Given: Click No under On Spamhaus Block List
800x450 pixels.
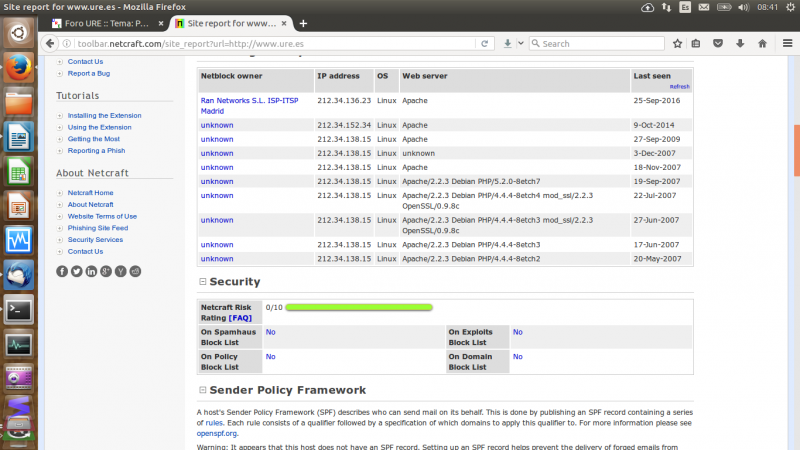Looking at the screenshot, I should click(x=270, y=332).
